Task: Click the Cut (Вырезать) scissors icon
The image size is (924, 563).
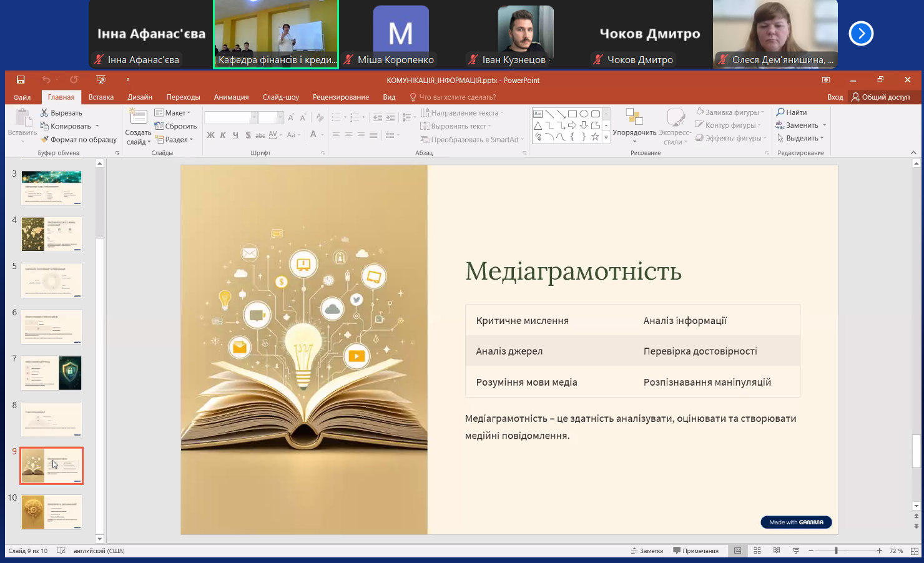Action: [x=44, y=113]
